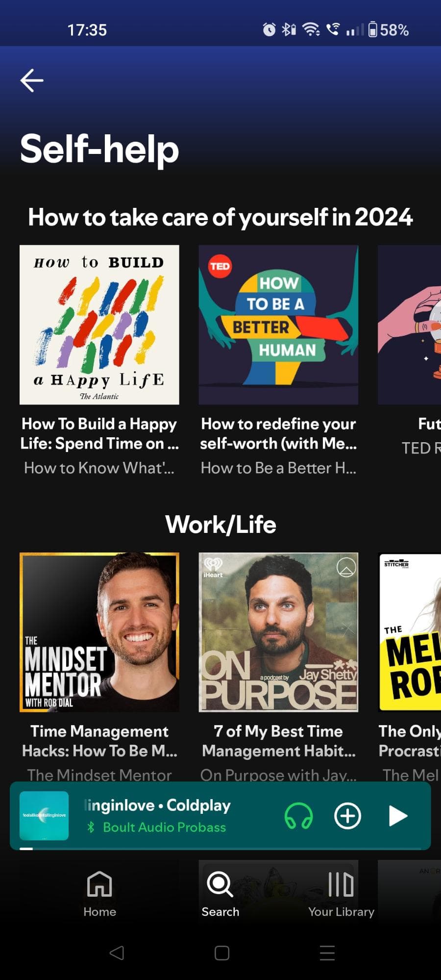Open How to Build a Happy Life cover
Image resolution: width=441 pixels, height=980 pixels.
[x=99, y=325]
